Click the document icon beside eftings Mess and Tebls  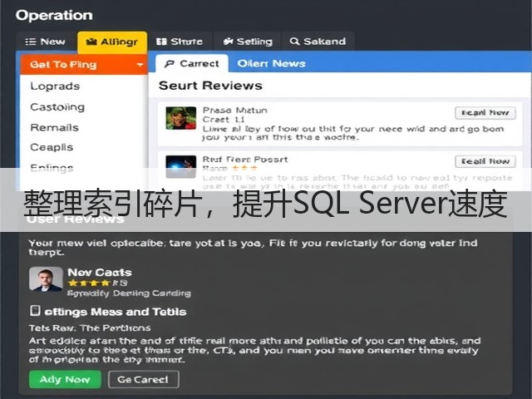(35, 311)
